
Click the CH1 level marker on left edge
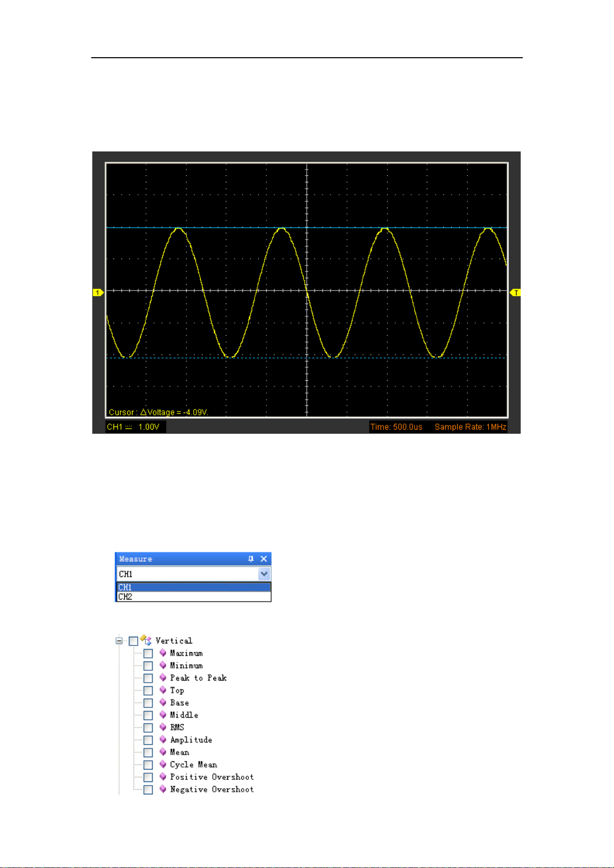pyautogui.click(x=98, y=293)
